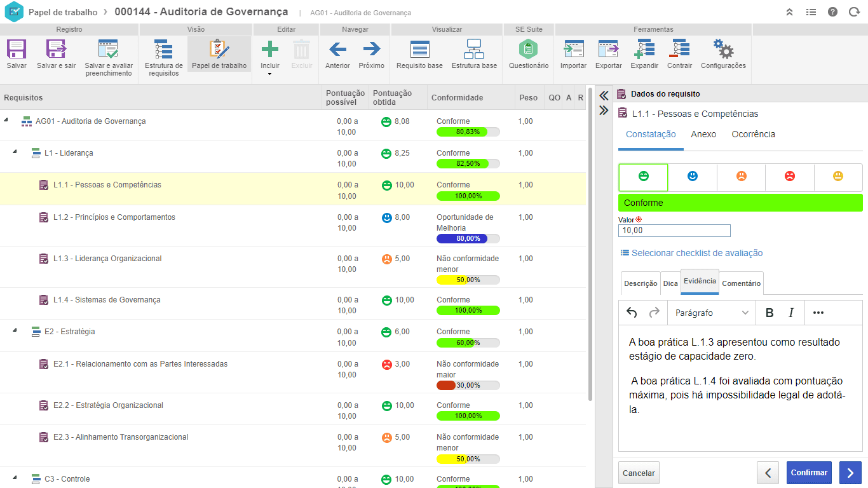
Task: Select the green Conforme smiley rating
Action: point(643,177)
